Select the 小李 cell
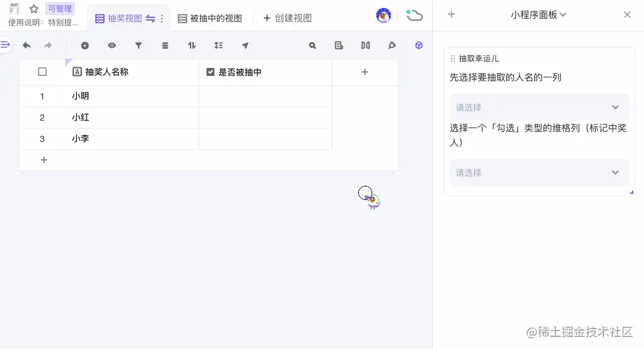 pyautogui.click(x=133, y=139)
